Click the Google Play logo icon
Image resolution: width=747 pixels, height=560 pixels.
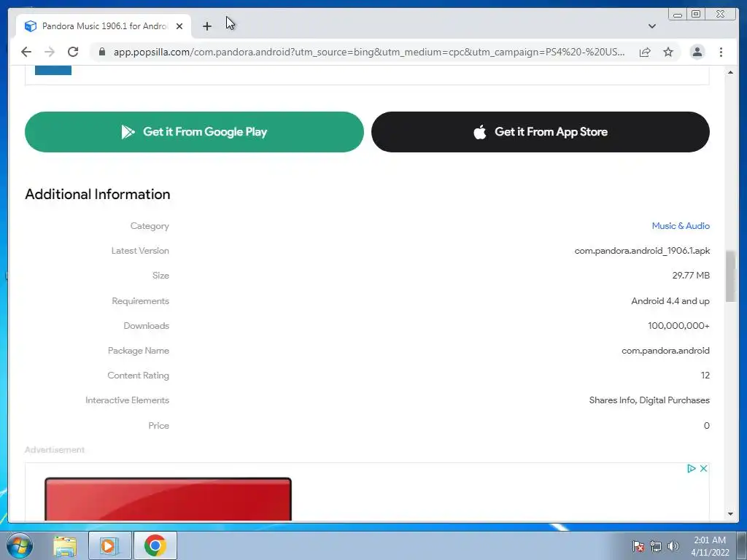tap(128, 132)
